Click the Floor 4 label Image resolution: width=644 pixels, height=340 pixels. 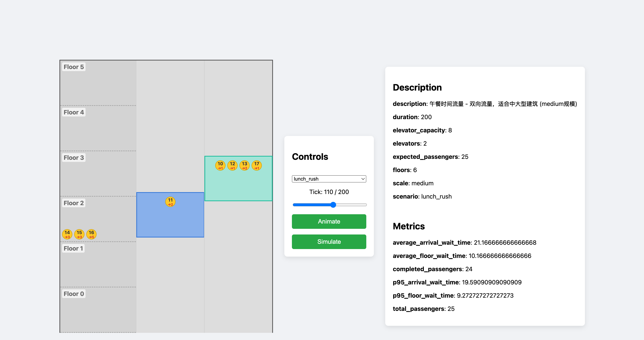pos(73,112)
